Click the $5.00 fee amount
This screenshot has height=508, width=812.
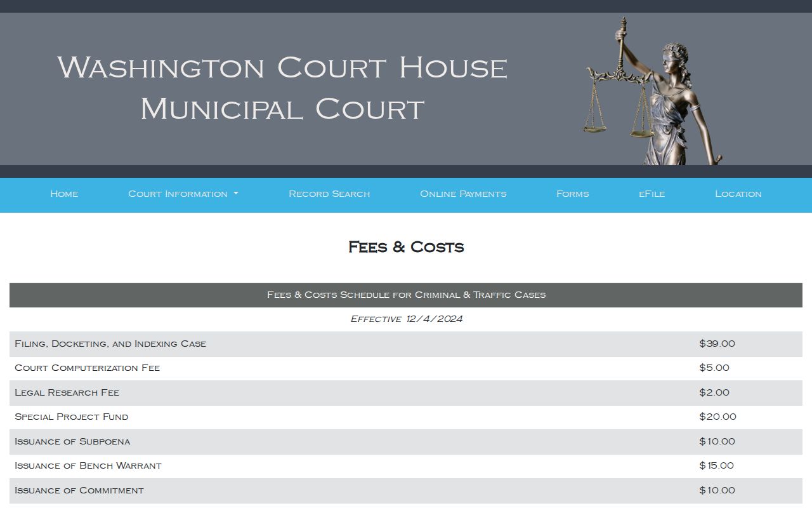[x=714, y=368]
